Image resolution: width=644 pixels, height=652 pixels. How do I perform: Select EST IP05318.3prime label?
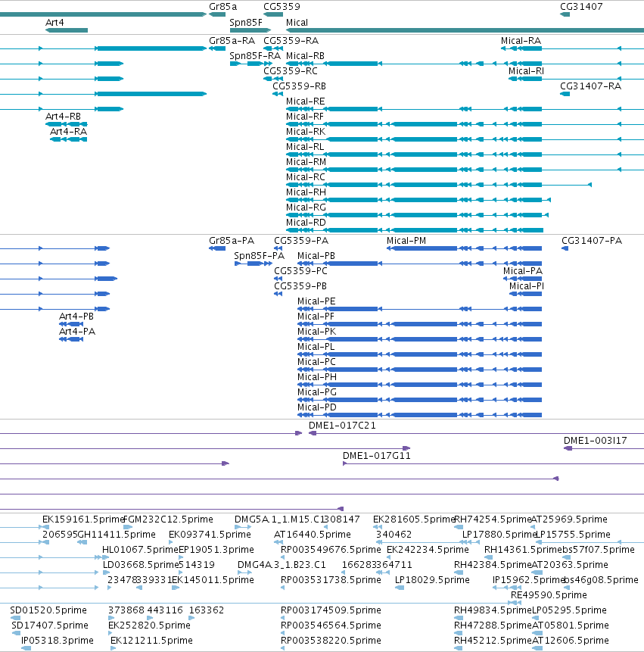pos(58,641)
